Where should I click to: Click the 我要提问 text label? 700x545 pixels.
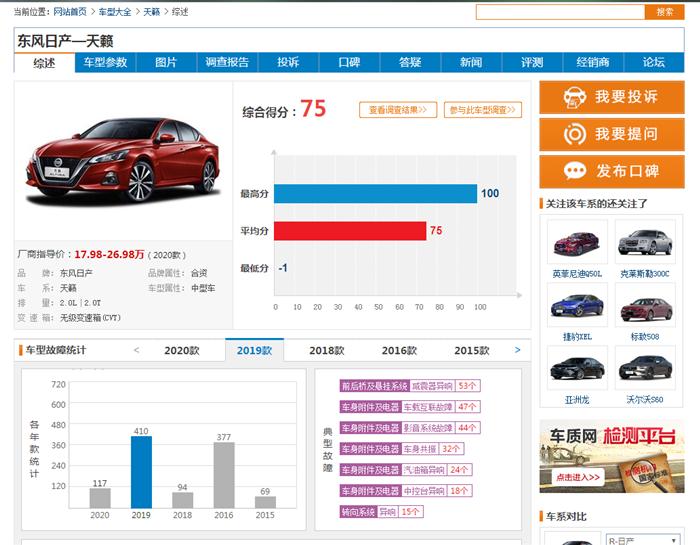pyautogui.click(x=626, y=134)
